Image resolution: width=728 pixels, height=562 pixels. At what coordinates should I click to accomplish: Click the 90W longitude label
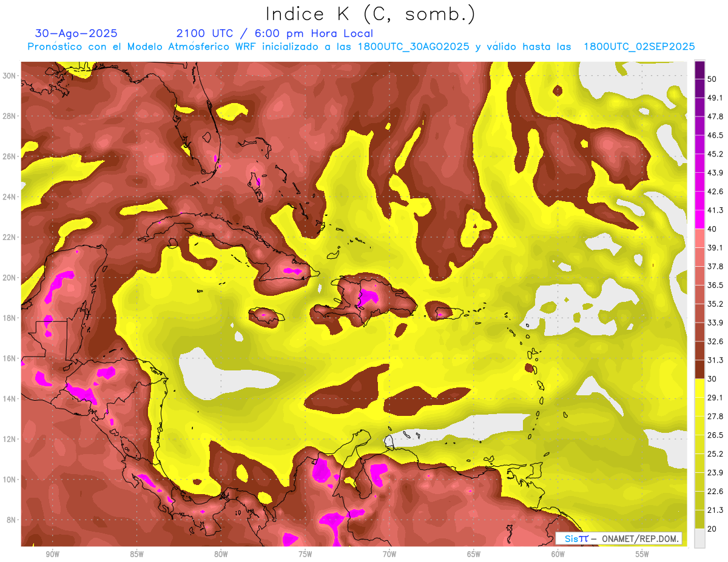(52, 554)
